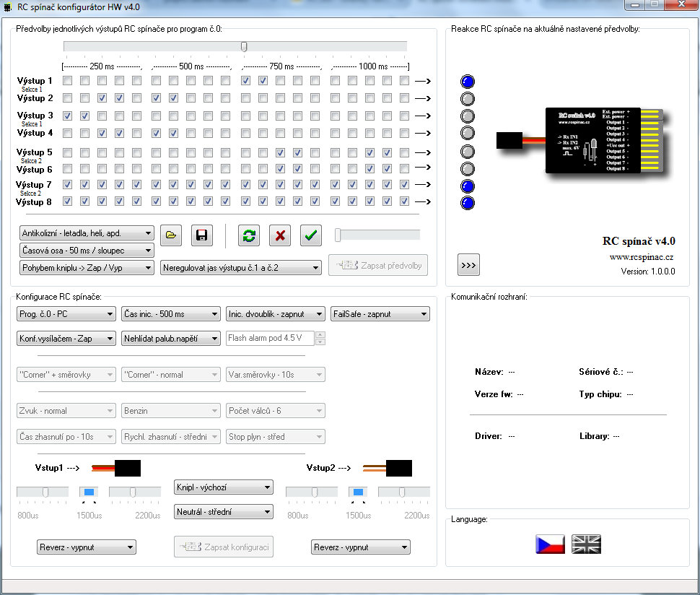Click the gray LED indicator for output 2
Viewport: 700px width, 595px height.
click(468, 99)
